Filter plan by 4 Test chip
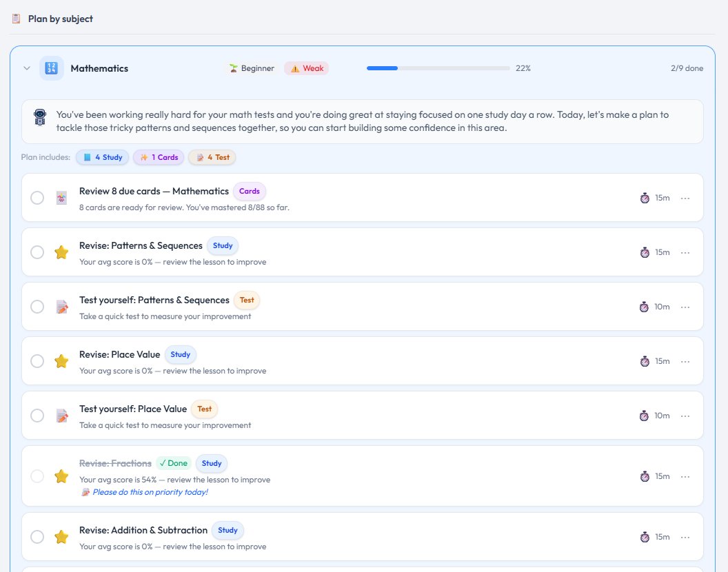This screenshot has height=572, width=728. [212, 157]
